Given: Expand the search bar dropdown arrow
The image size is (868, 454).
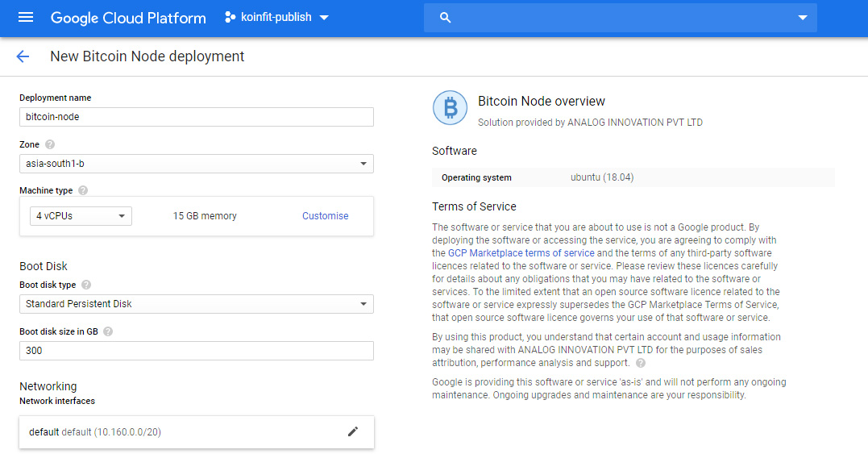Looking at the screenshot, I should 802,18.
